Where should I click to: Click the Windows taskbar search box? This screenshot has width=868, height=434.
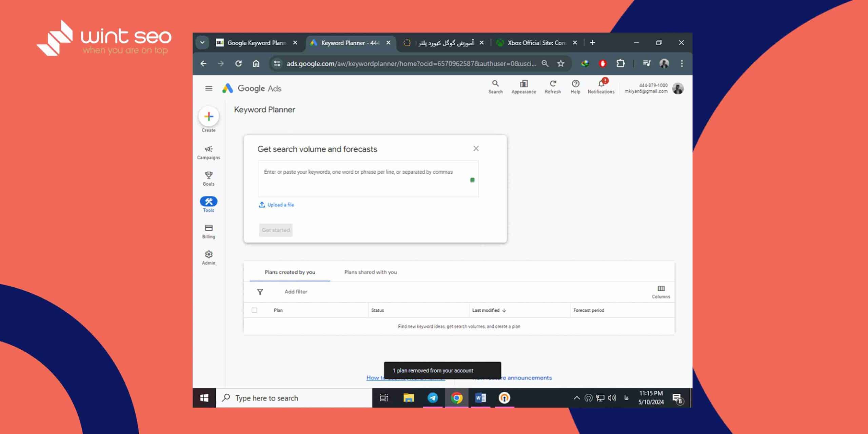point(294,398)
